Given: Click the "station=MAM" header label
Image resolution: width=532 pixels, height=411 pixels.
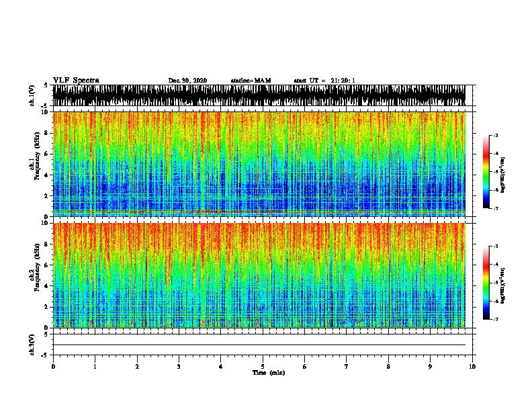Looking at the screenshot, I should [251, 81].
